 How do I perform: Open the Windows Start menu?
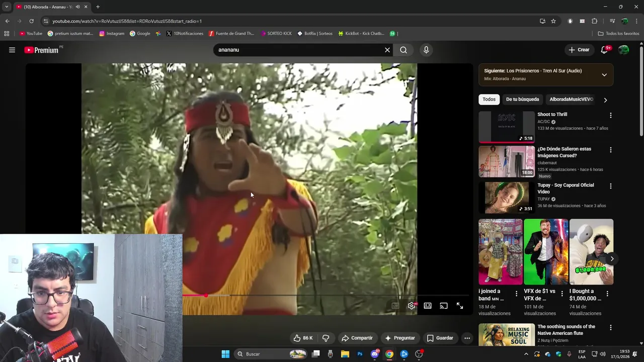pyautogui.click(x=225, y=354)
